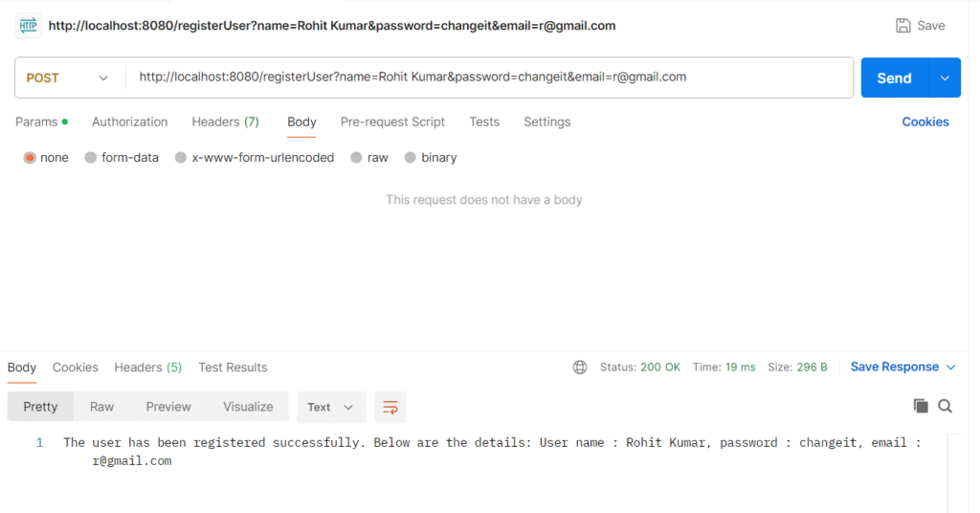Select the raw body radio button
The image size is (980, 513).
356,158
